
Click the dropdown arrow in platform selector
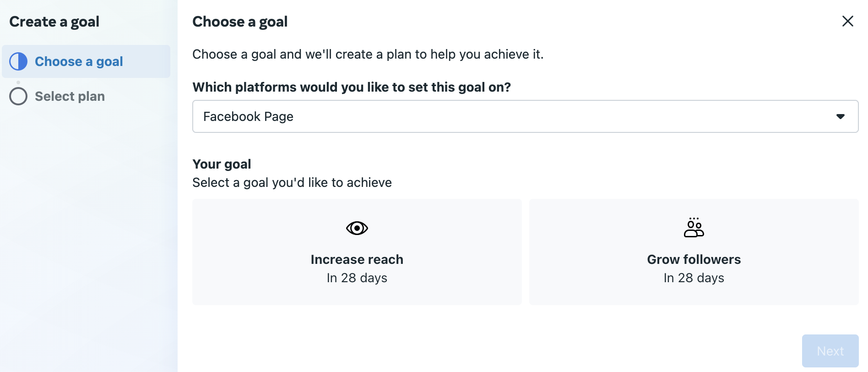tap(840, 116)
